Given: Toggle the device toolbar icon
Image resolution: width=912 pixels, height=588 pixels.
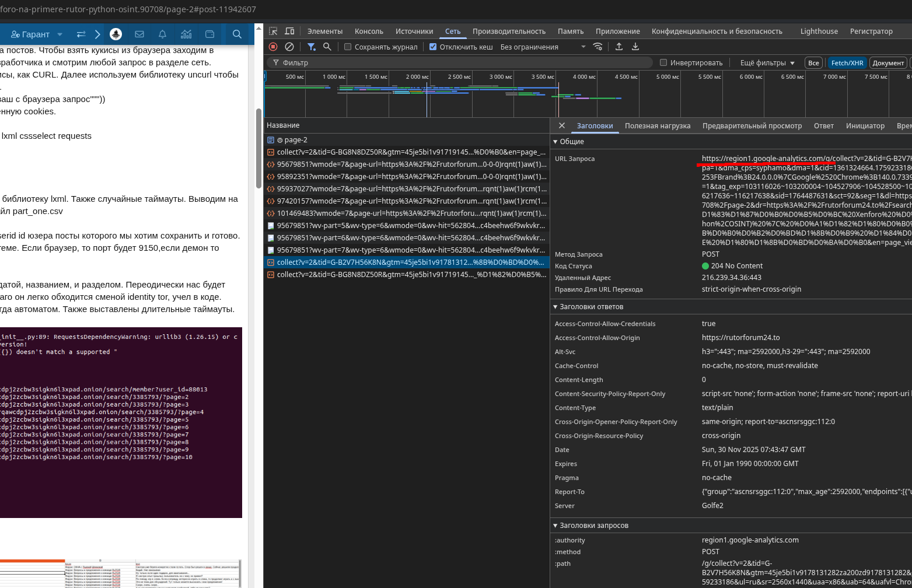Looking at the screenshot, I should [289, 32].
